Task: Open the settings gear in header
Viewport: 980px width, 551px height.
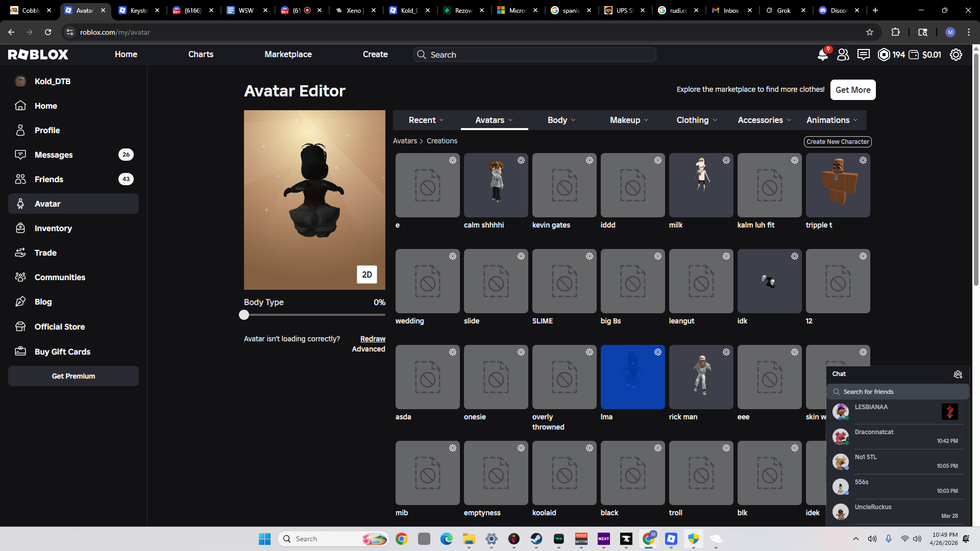Action: click(956, 55)
